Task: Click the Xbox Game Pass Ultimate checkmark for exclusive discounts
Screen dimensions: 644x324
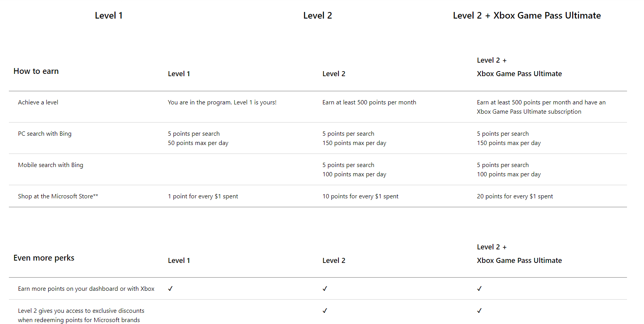Action: (x=479, y=310)
